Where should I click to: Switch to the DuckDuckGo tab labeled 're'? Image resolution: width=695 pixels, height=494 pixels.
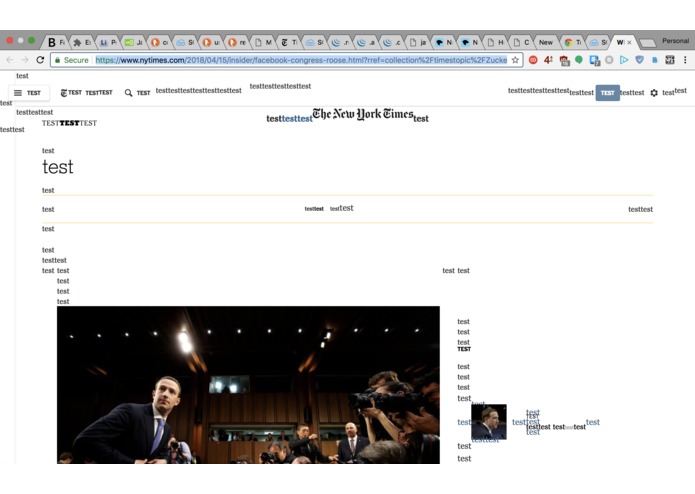237,43
